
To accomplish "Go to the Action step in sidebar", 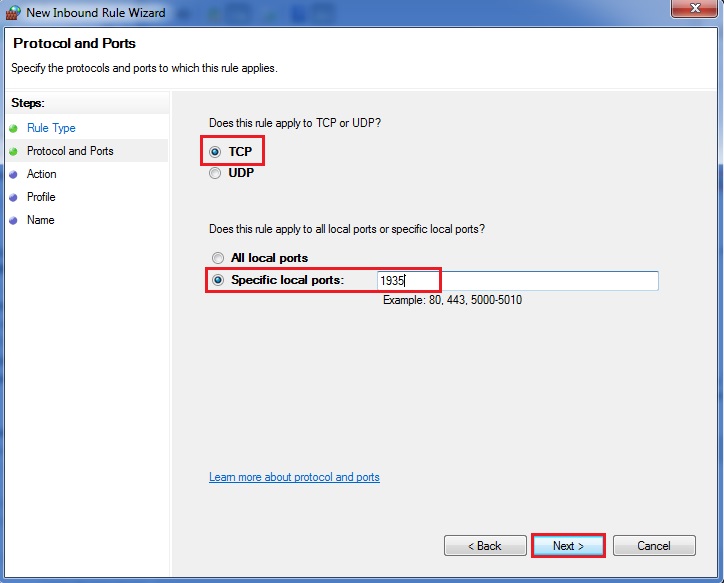I will 42,174.
